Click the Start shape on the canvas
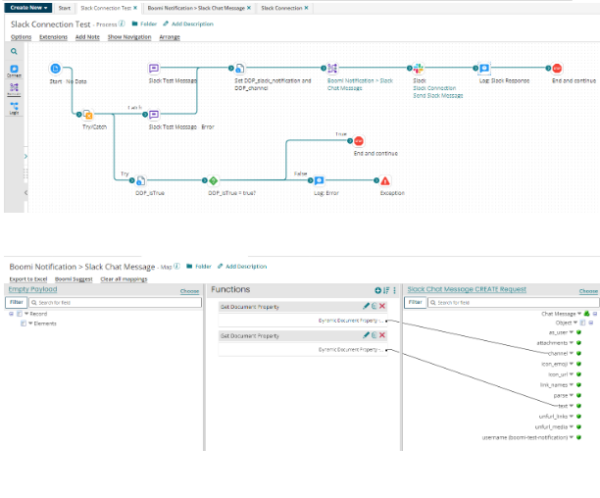Image resolution: width=600 pixels, height=498 pixels. [x=55, y=69]
